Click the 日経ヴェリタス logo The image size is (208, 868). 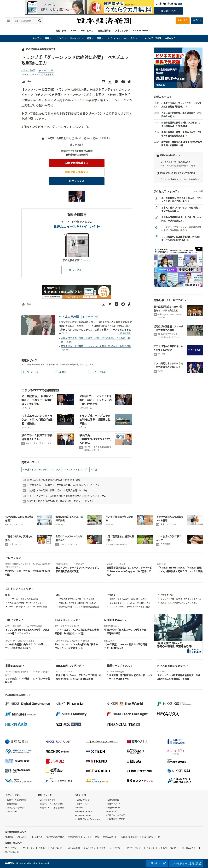[x=168, y=714]
